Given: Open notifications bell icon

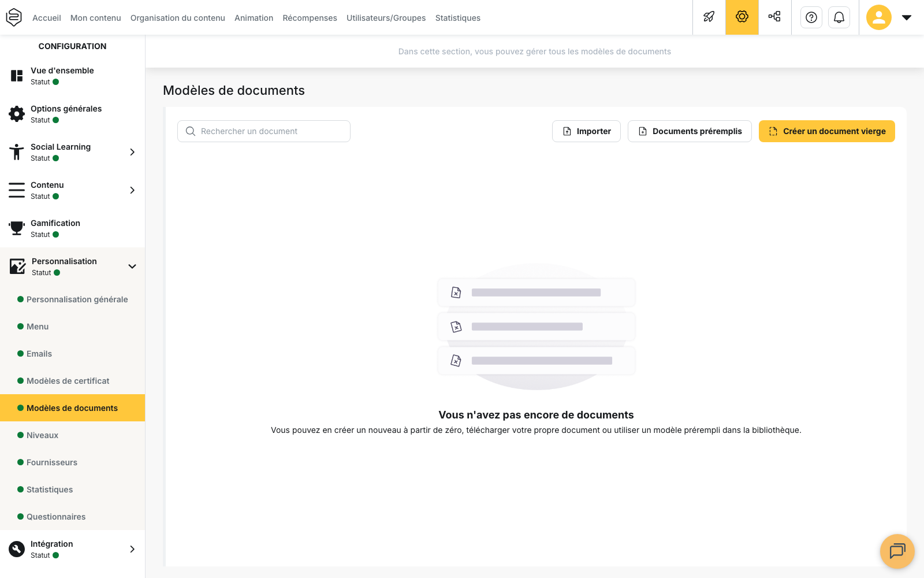Looking at the screenshot, I should [x=839, y=17].
